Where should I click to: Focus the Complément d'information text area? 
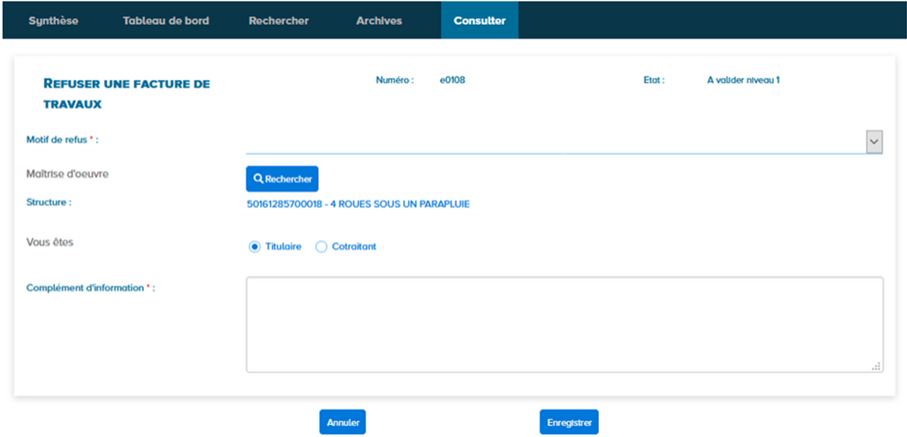[564, 324]
